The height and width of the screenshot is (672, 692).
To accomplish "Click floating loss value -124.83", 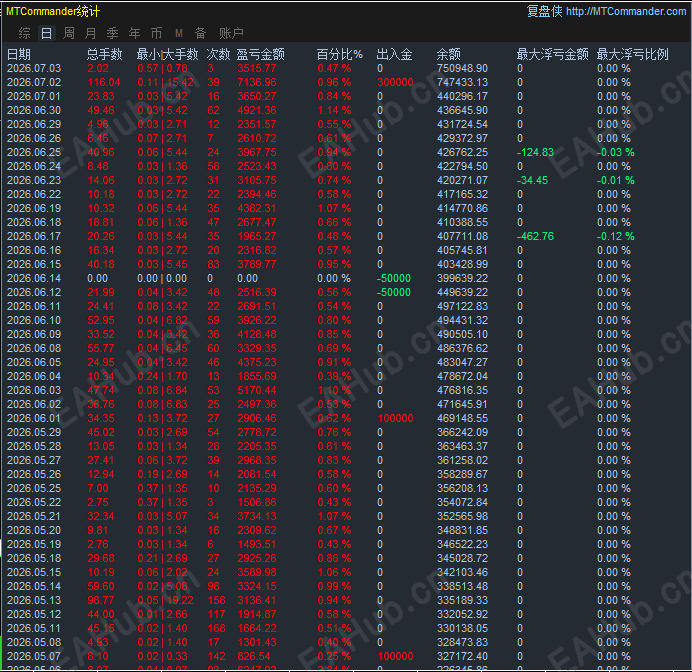I will 535,152.
